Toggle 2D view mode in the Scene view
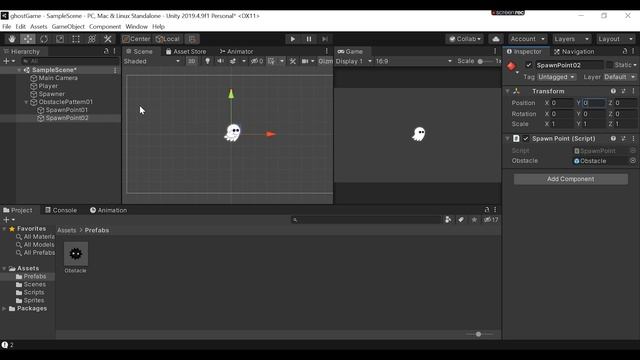The height and width of the screenshot is (360, 640). [191, 61]
